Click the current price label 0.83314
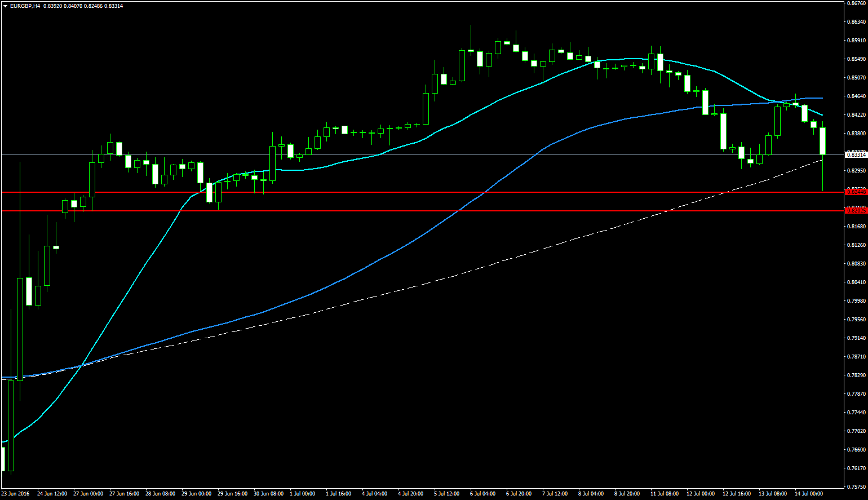 tap(856, 154)
